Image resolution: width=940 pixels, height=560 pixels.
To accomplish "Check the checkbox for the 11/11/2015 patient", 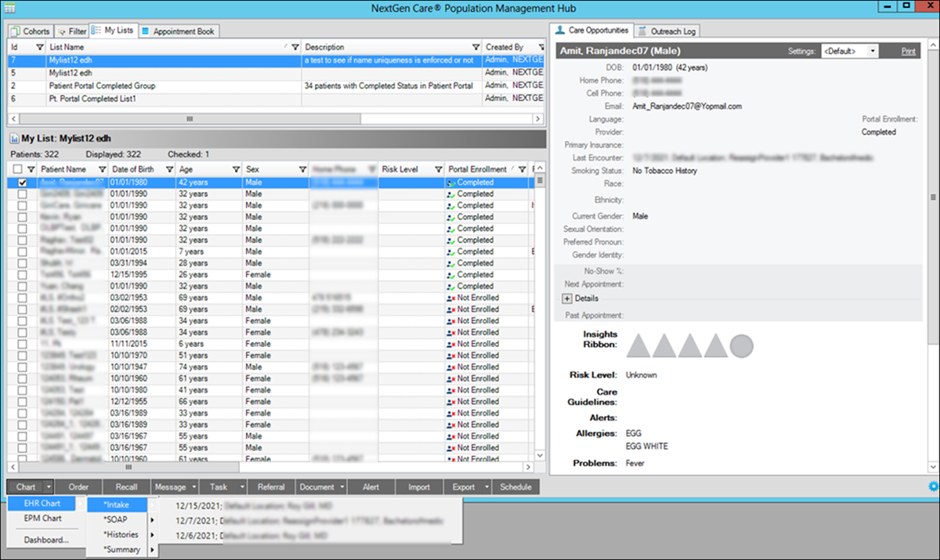I will (23, 344).
